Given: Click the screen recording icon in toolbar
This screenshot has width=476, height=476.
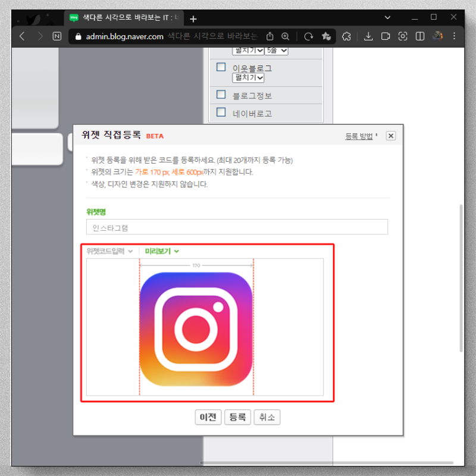Looking at the screenshot, I should (x=386, y=36).
